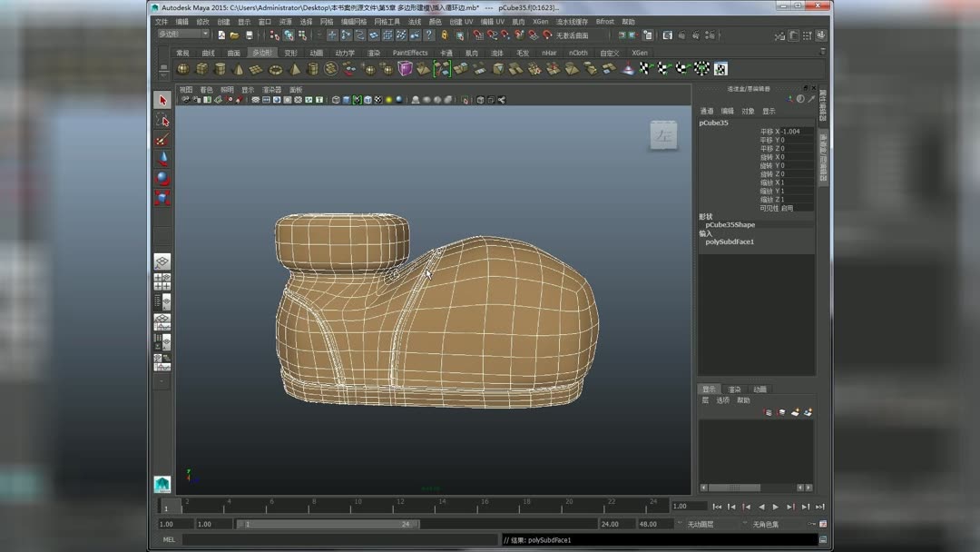Pick the Paint Selection brush tool
The width and height of the screenshot is (980, 552).
coord(162,140)
